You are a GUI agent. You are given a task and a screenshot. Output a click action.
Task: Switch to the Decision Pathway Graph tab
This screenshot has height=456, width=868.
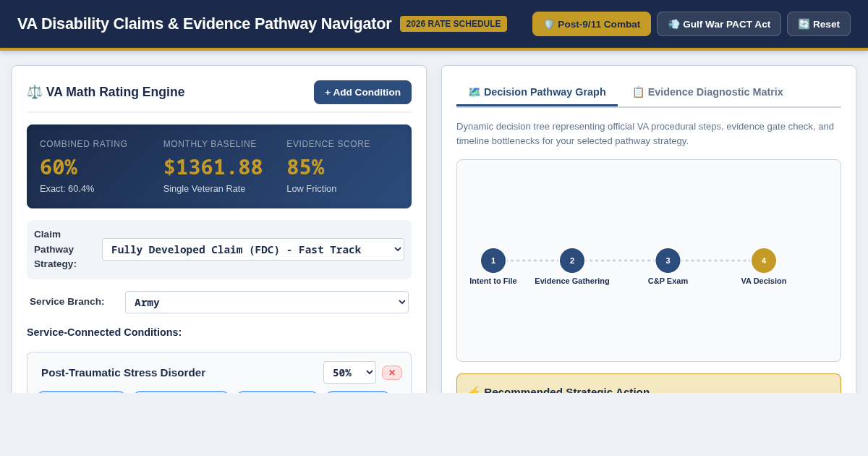click(537, 92)
